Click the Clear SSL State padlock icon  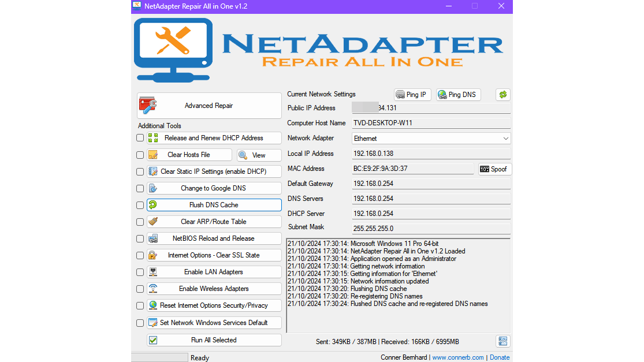point(152,255)
